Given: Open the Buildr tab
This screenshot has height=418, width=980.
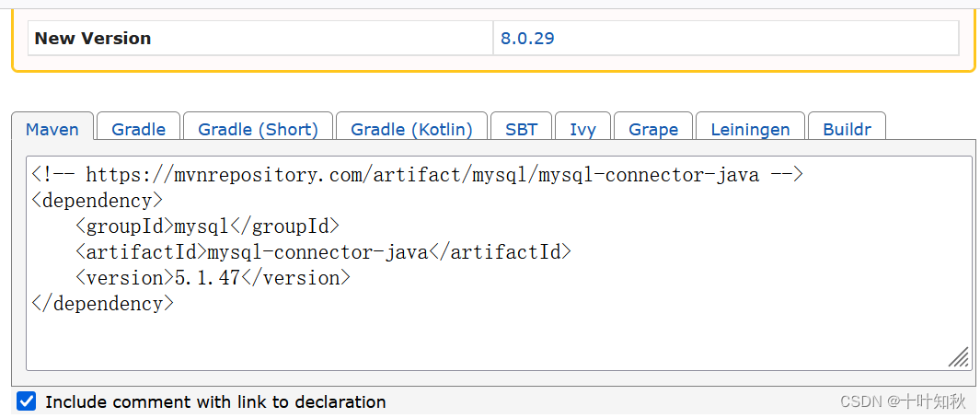Looking at the screenshot, I should [x=847, y=126].
